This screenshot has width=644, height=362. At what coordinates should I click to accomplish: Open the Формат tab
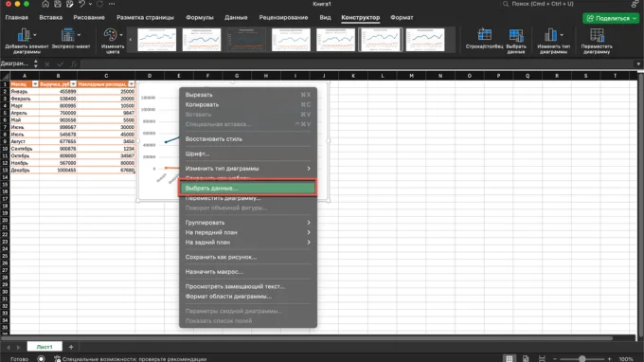(x=402, y=18)
